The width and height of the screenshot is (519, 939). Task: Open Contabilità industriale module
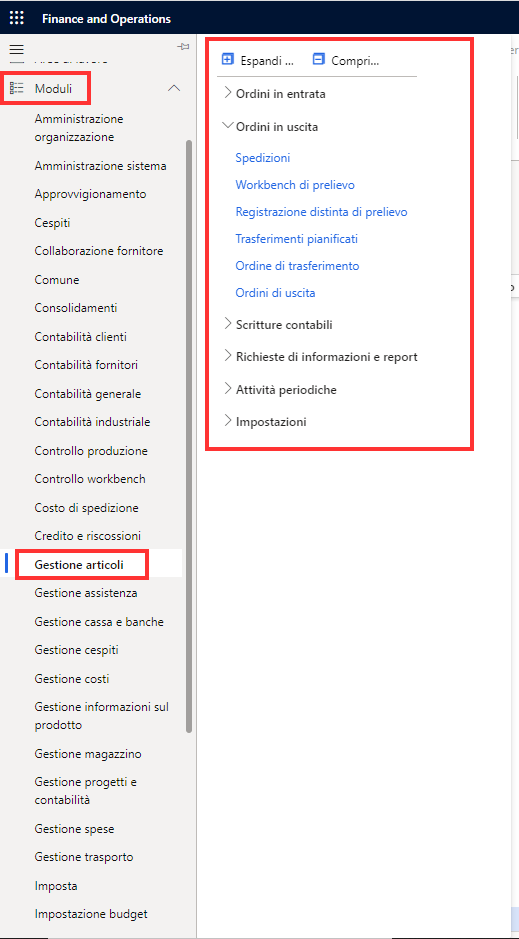(93, 422)
